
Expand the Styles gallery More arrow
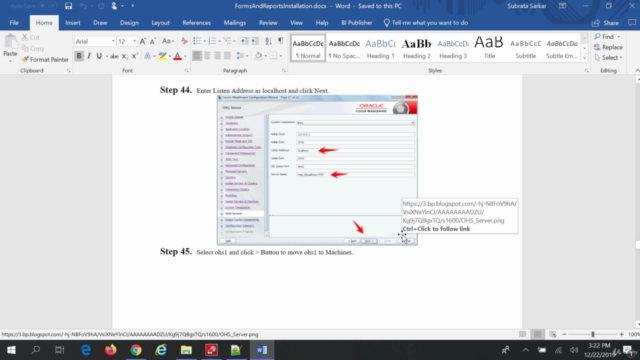point(584,58)
